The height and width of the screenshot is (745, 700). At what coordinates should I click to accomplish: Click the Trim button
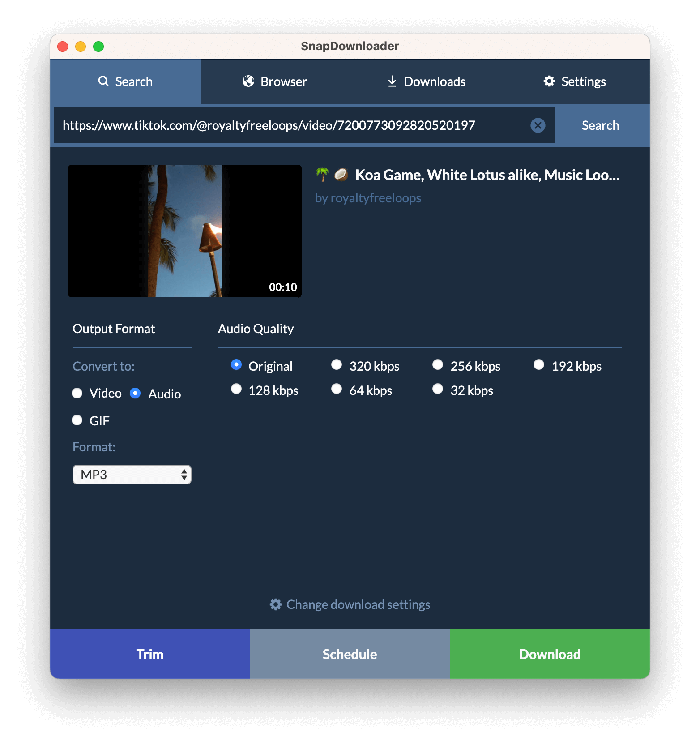(150, 654)
